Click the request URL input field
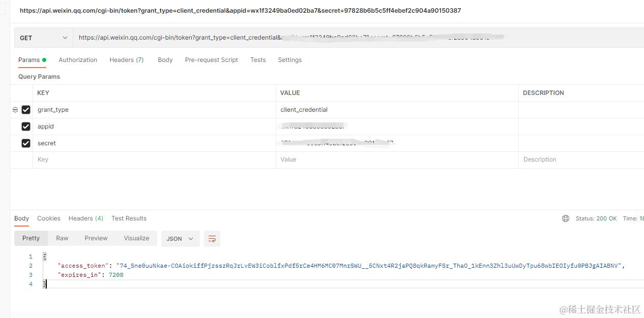The width and height of the screenshot is (644, 318). coord(358,38)
